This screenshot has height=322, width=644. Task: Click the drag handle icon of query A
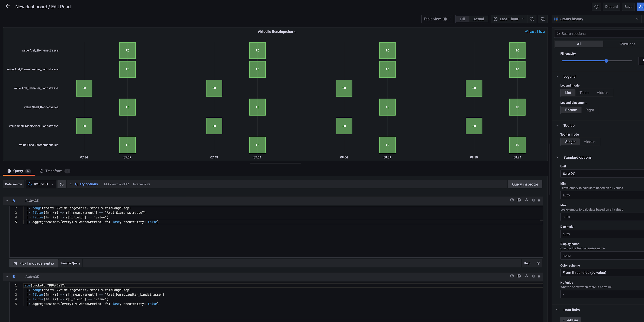pos(539,200)
